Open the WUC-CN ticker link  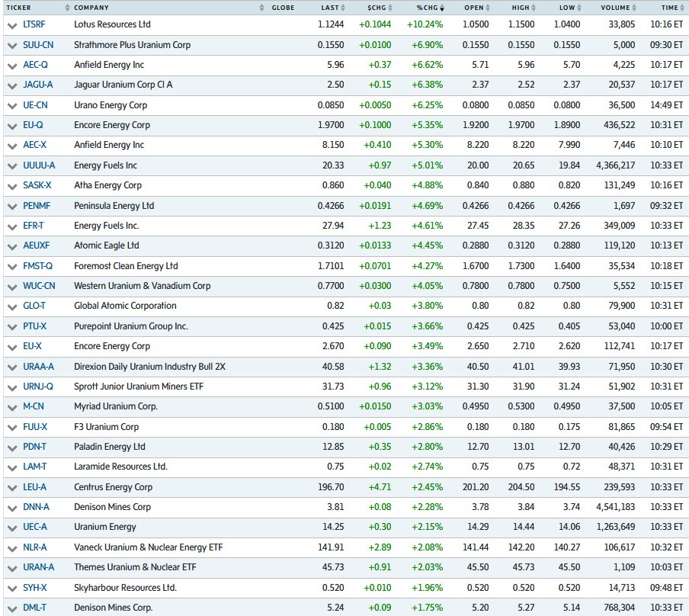(39, 286)
